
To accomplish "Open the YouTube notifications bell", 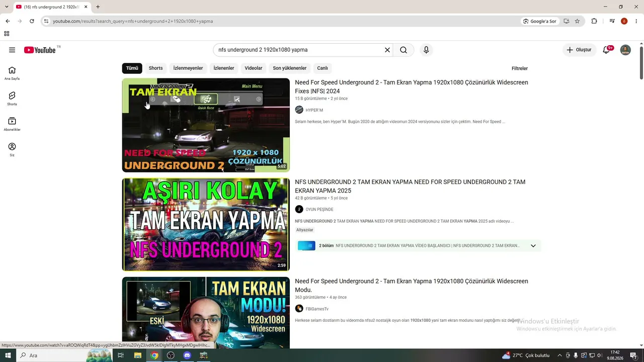I will tap(606, 50).
